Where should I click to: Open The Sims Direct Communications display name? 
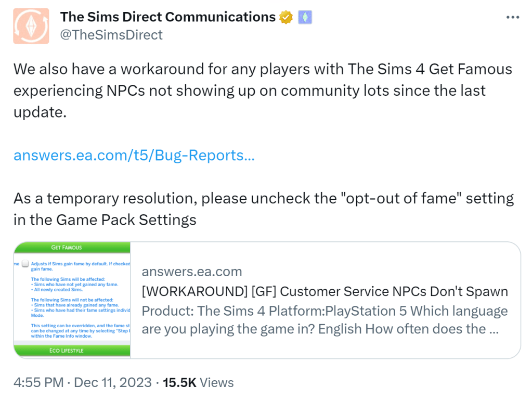[x=167, y=17]
